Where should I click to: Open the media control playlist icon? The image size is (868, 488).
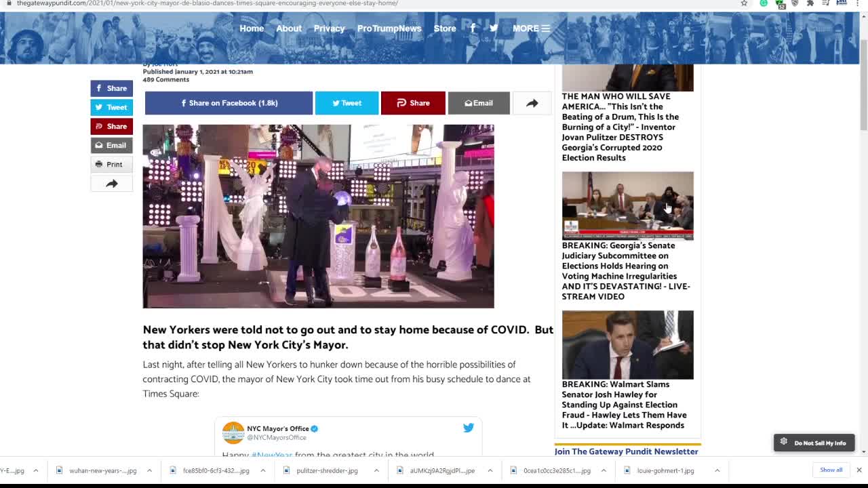(x=826, y=3)
